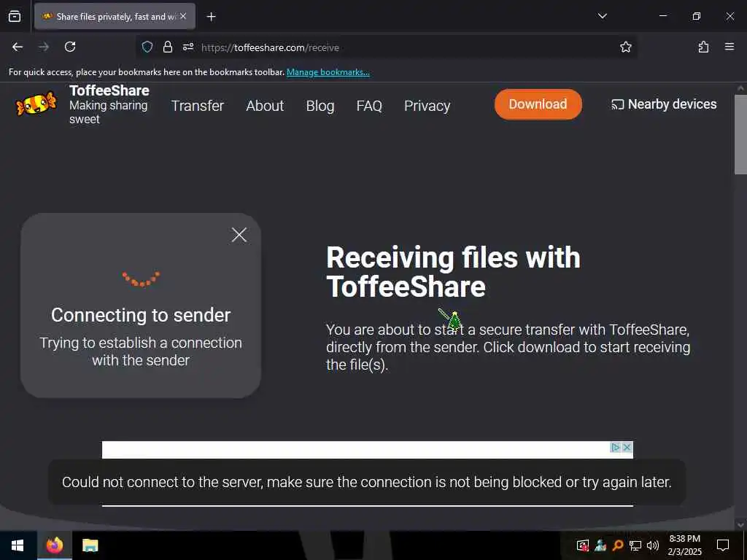The height and width of the screenshot is (560, 747).
Task: Click the ToffeeShare brand name text
Action: tap(109, 90)
